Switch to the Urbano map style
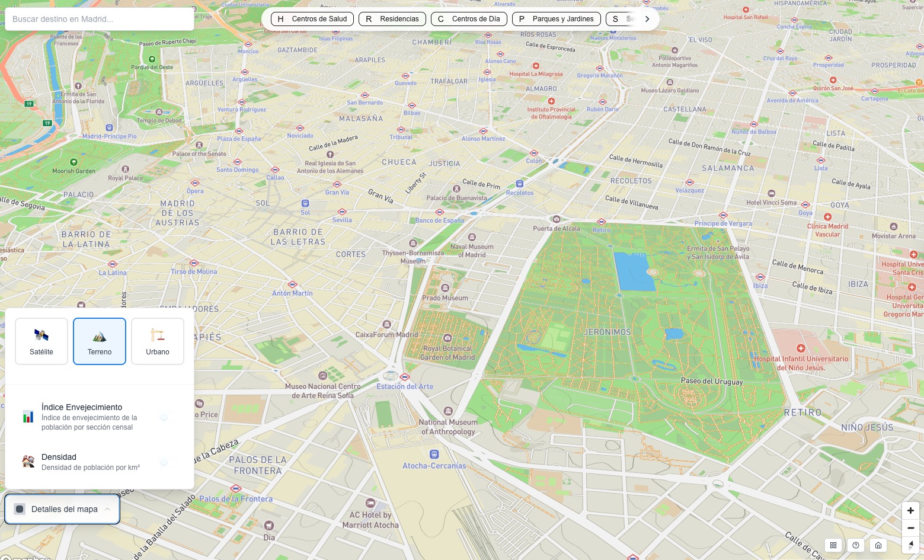The height and width of the screenshot is (560, 924). tap(158, 341)
